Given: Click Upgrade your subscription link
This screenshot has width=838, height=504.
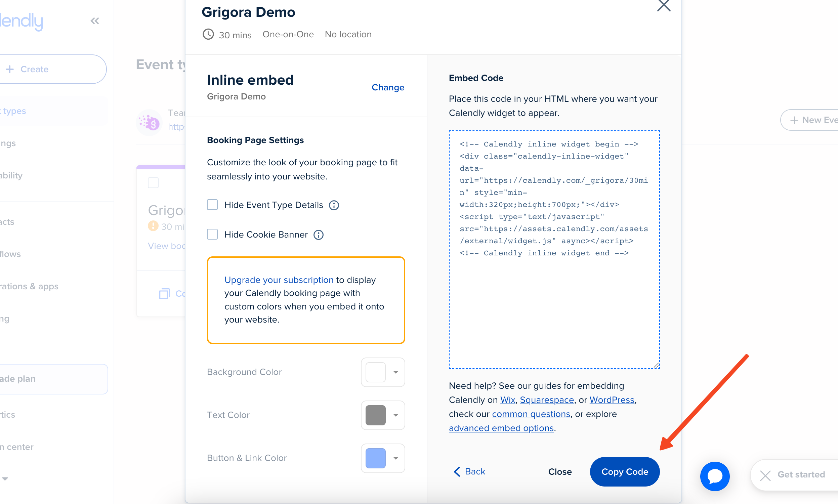Looking at the screenshot, I should pos(279,280).
